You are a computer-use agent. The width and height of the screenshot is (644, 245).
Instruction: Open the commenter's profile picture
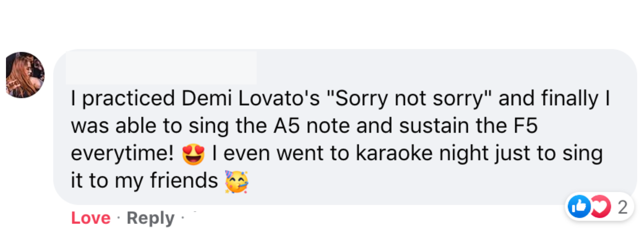25,75
